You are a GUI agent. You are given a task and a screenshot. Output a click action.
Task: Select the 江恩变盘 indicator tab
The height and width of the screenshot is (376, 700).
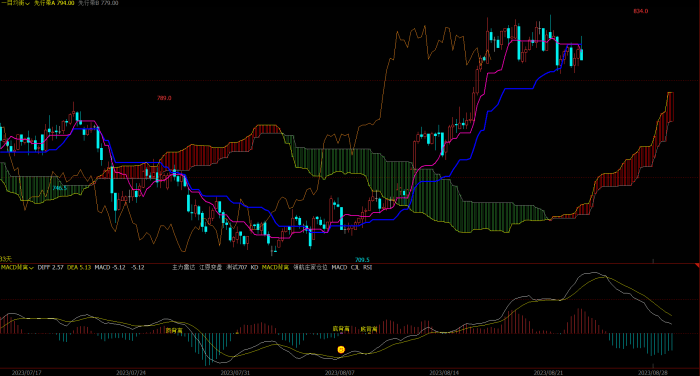pyautogui.click(x=210, y=267)
